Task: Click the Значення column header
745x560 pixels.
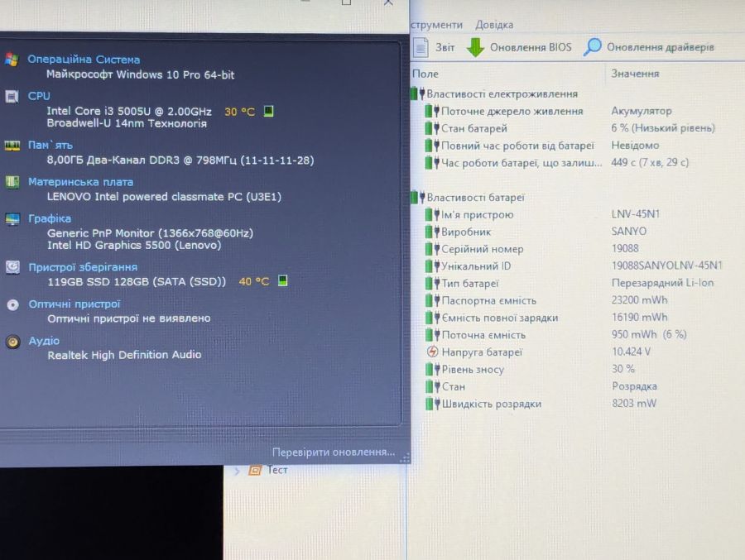Action: point(635,74)
